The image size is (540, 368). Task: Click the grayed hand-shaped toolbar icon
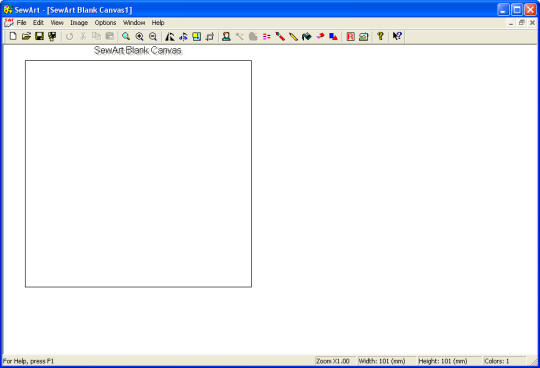click(x=253, y=36)
